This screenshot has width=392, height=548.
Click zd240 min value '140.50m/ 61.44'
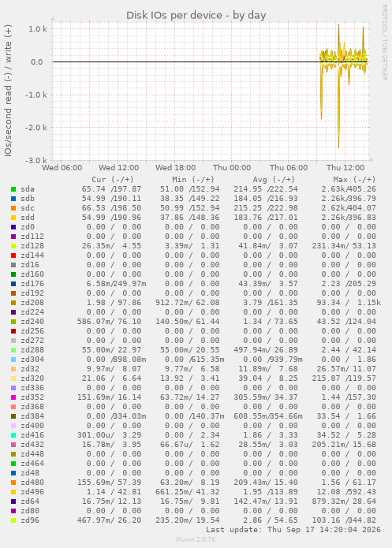(x=188, y=322)
